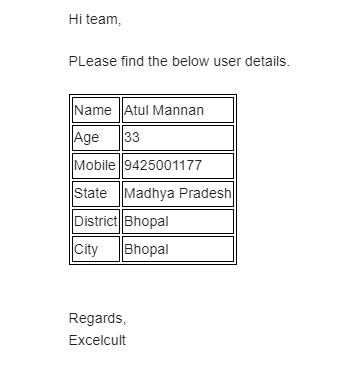The width and height of the screenshot is (362, 377).
Task: Select the 'Madhya Pradesh' cell
Action: (x=178, y=194)
